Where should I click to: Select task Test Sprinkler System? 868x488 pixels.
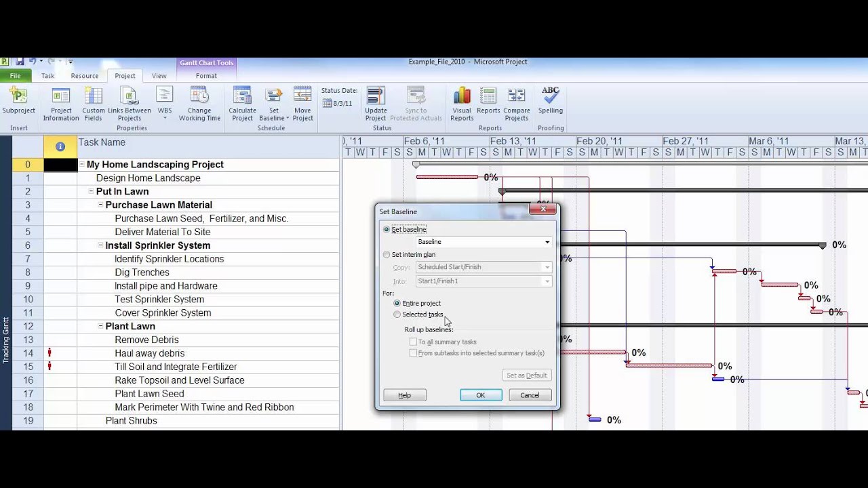point(159,299)
